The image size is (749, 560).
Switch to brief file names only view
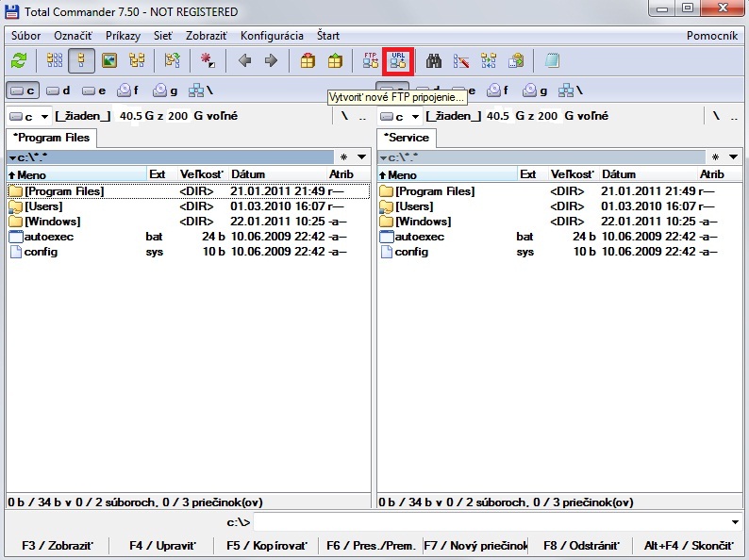tap(55, 60)
